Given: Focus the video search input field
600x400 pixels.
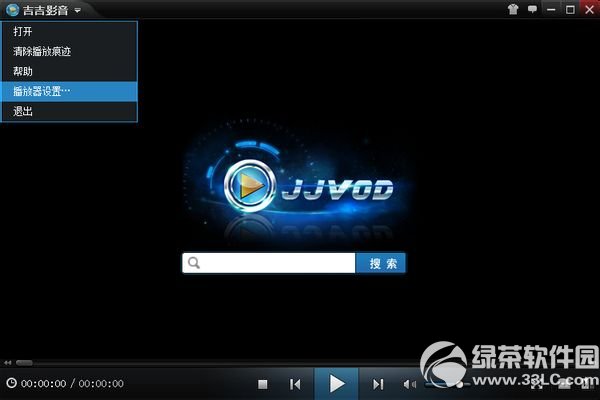Looking at the screenshot, I should [269, 263].
